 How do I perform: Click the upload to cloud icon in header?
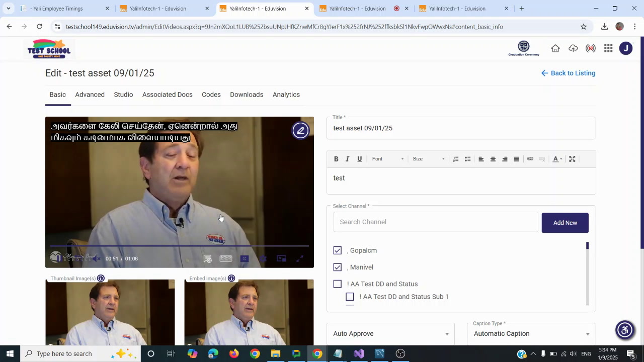pyautogui.click(x=573, y=48)
